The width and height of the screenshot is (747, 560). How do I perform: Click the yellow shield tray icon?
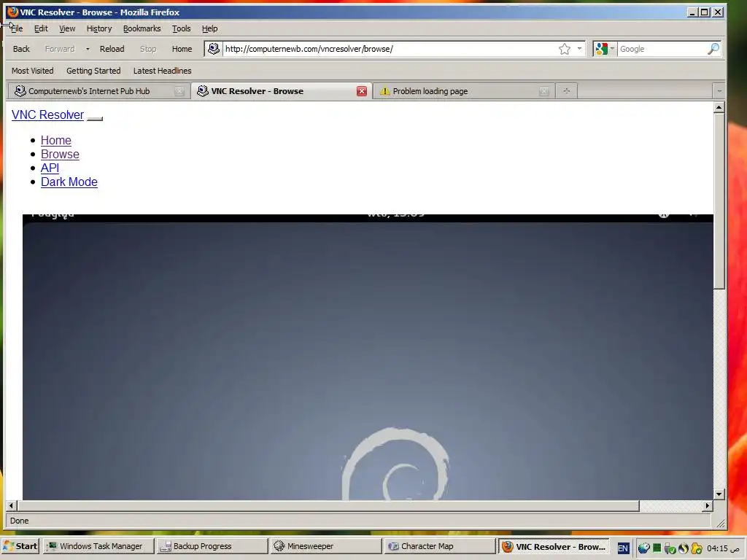point(697,548)
